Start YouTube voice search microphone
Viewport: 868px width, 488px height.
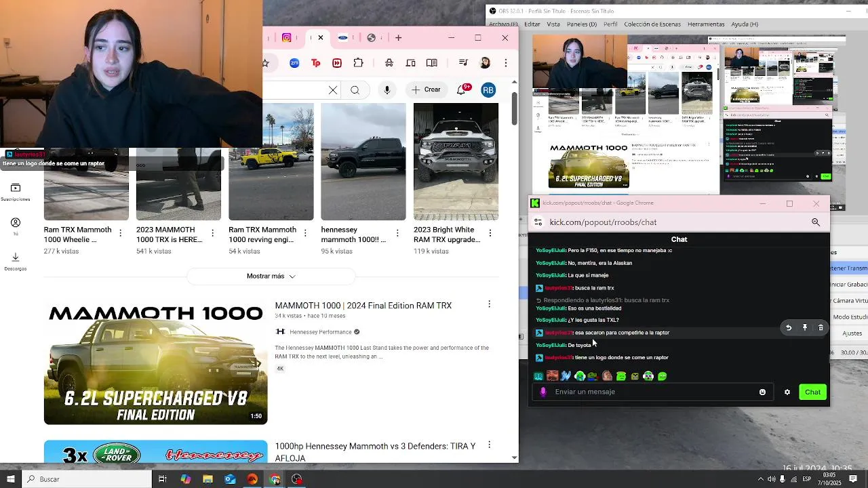[387, 89]
